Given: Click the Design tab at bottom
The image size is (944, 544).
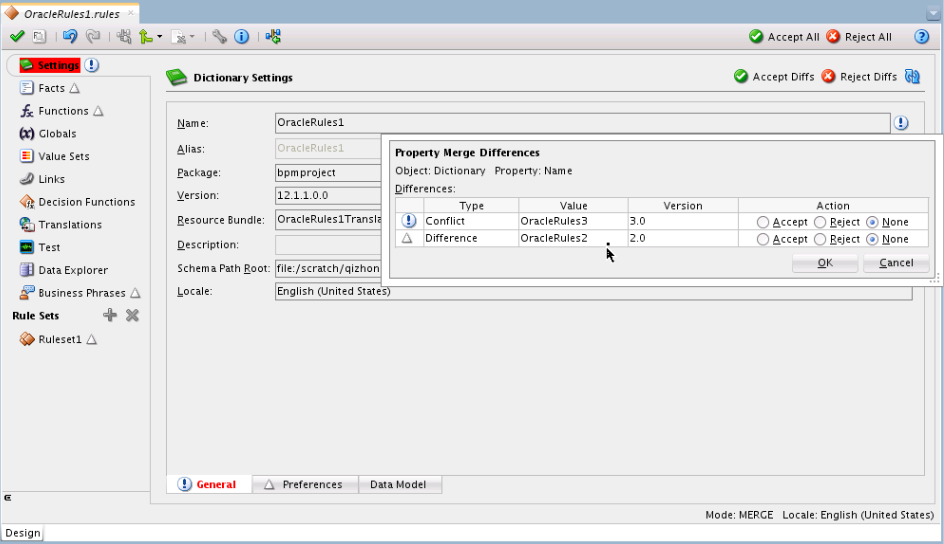Looking at the screenshot, I should coord(22,533).
